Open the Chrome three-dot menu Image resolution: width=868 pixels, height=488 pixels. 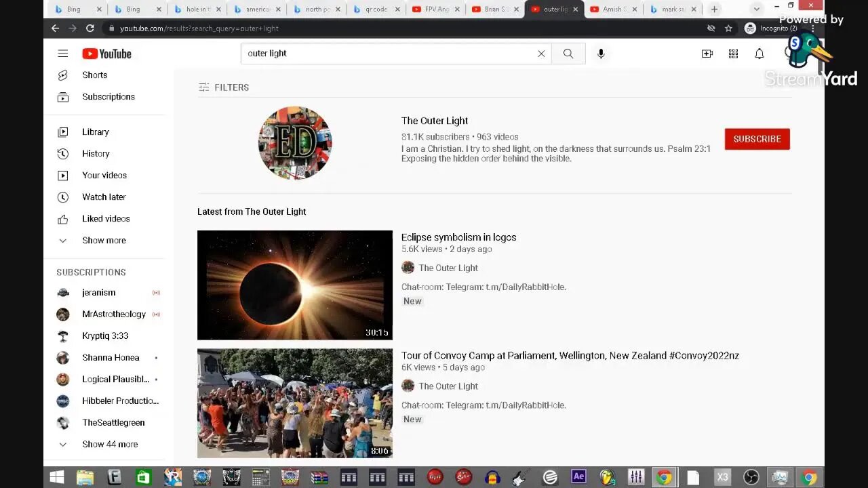(x=813, y=28)
